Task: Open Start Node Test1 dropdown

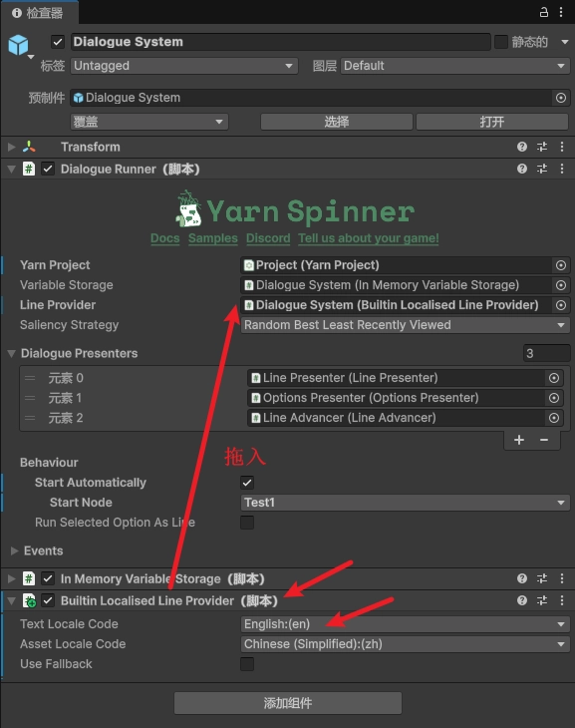Action: pos(406,503)
